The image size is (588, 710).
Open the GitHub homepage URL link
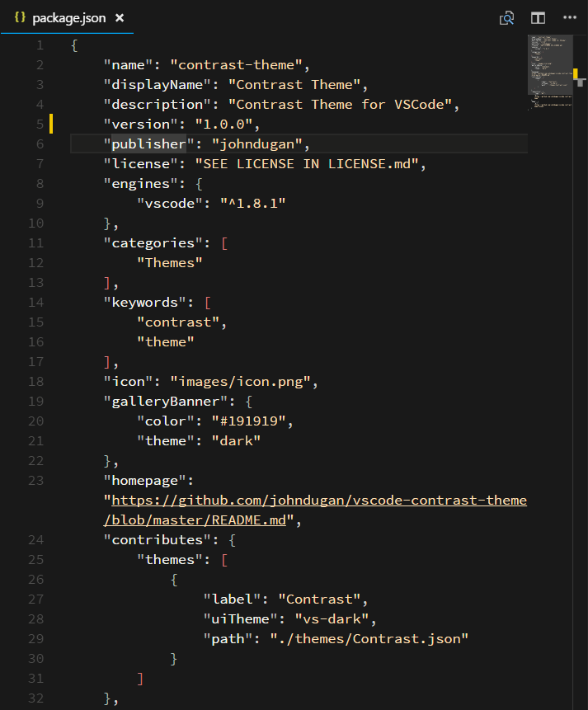319,501
